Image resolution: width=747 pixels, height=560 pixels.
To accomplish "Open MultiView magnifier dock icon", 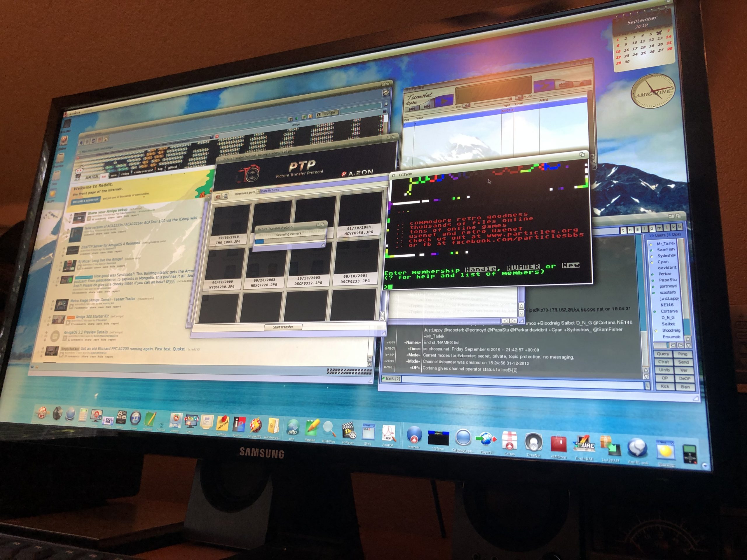I will 329,429.
